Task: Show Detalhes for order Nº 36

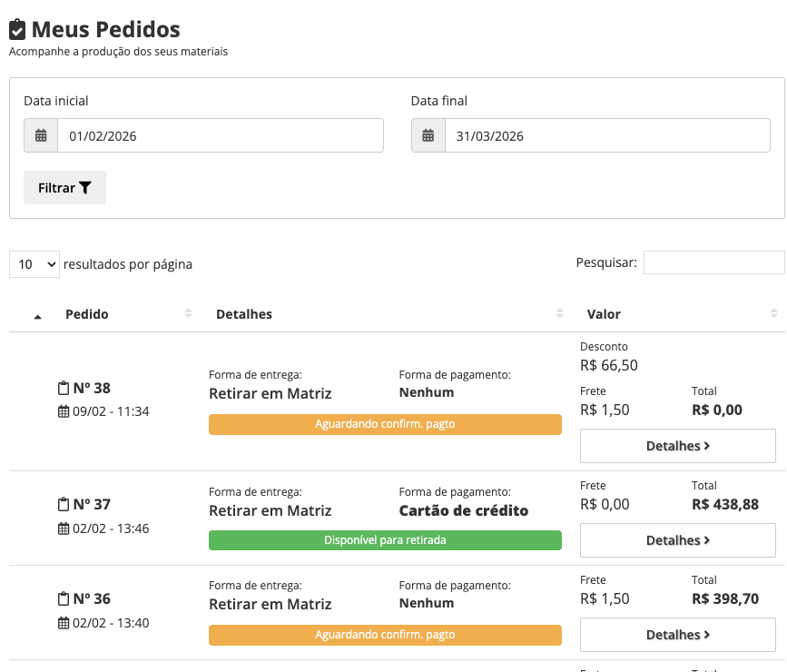Action: tap(677, 635)
